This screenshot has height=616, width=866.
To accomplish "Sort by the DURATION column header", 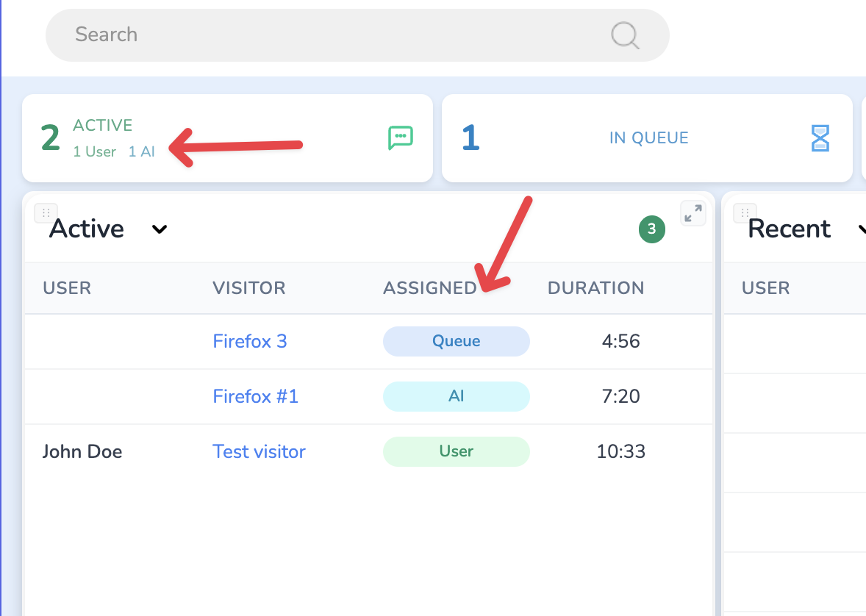I will pos(595,288).
